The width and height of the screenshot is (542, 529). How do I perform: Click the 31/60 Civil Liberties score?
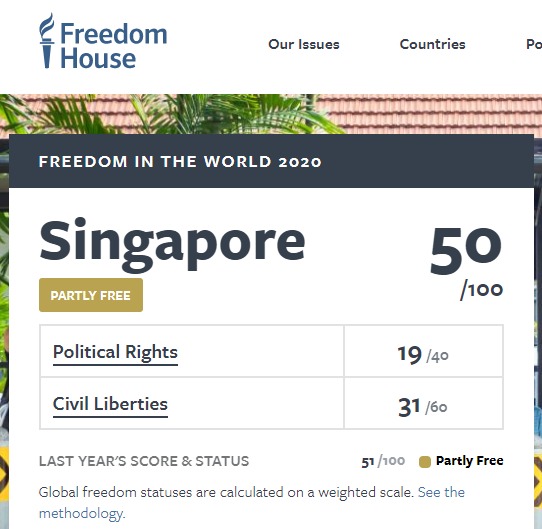point(423,407)
